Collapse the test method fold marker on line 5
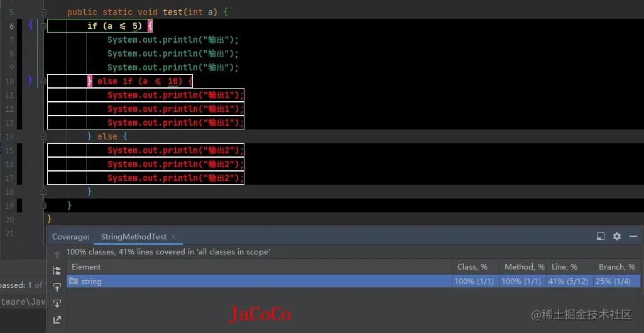 [43, 13]
